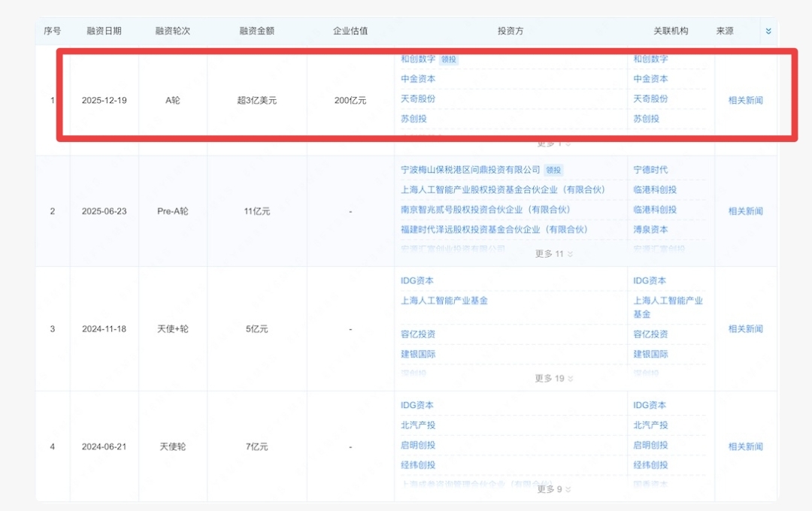
Task: Open 中金资本 in 关联机构 column
Action: (650, 79)
